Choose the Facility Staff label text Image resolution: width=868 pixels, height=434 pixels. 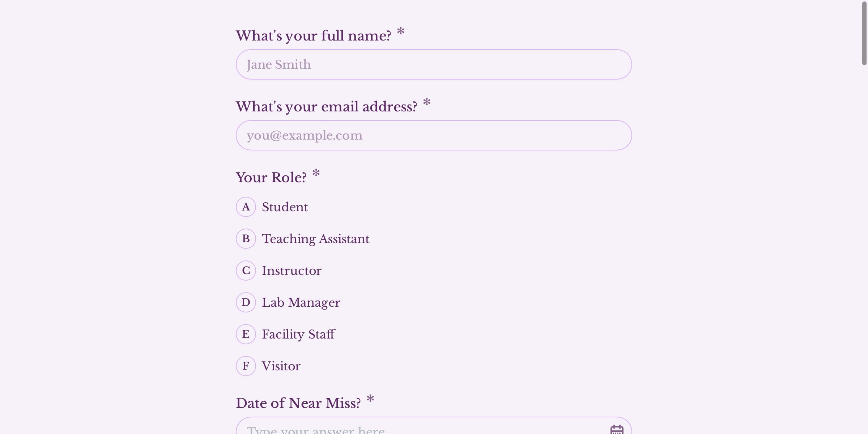coord(298,334)
